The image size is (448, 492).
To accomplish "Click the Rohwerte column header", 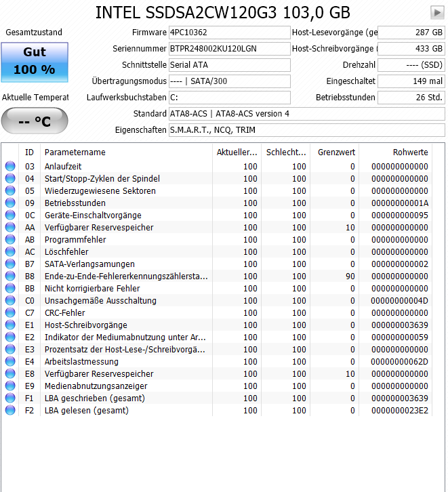I will click(x=396, y=152).
